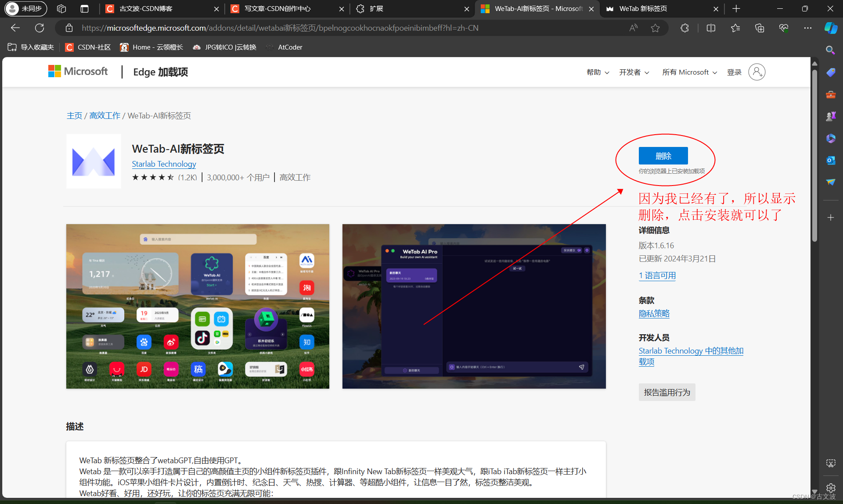Screen dimensions: 843x504
Task: Open Settings and more menu
Action: [x=808, y=28]
